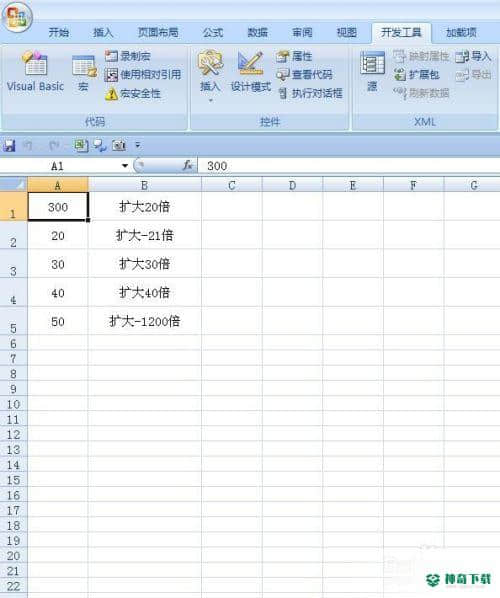500x598 pixels.
Task: Switch to the 公式 ribbon tab
Action: [x=213, y=32]
